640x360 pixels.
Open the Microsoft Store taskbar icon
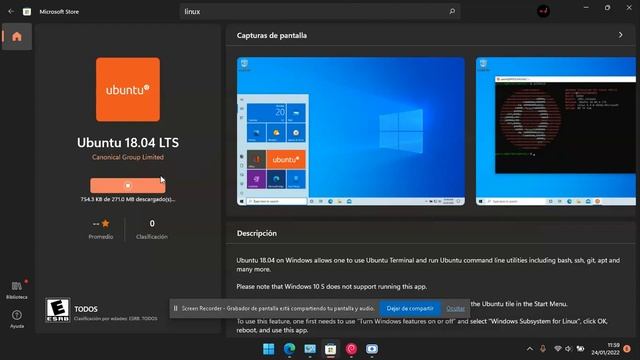pos(331,349)
